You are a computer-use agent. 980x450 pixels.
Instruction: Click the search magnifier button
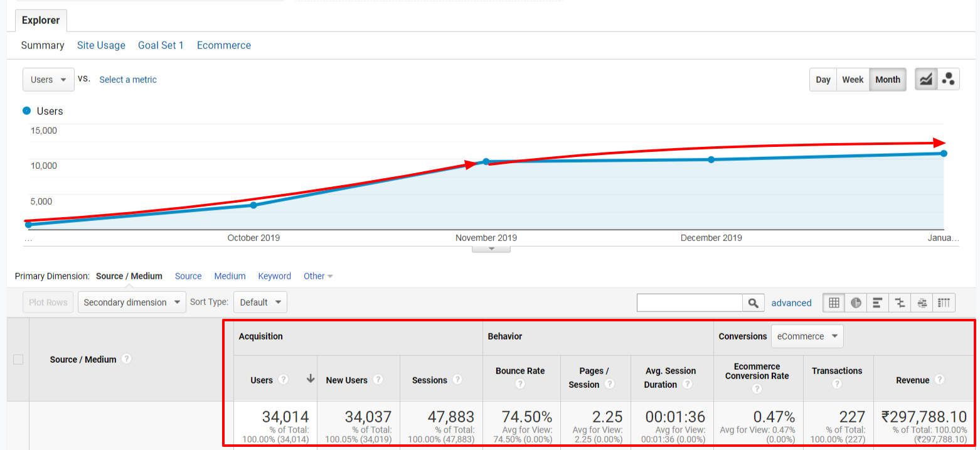pos(754,303)
